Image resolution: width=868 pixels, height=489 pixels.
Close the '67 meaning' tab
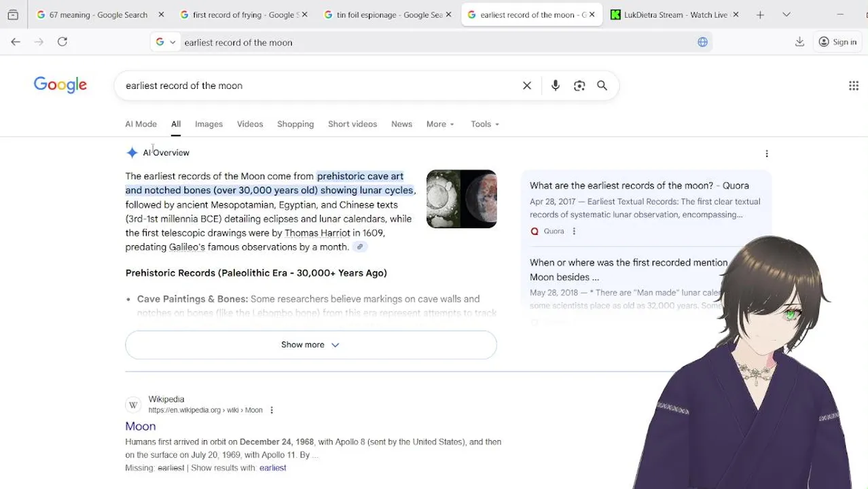(161, 14)
